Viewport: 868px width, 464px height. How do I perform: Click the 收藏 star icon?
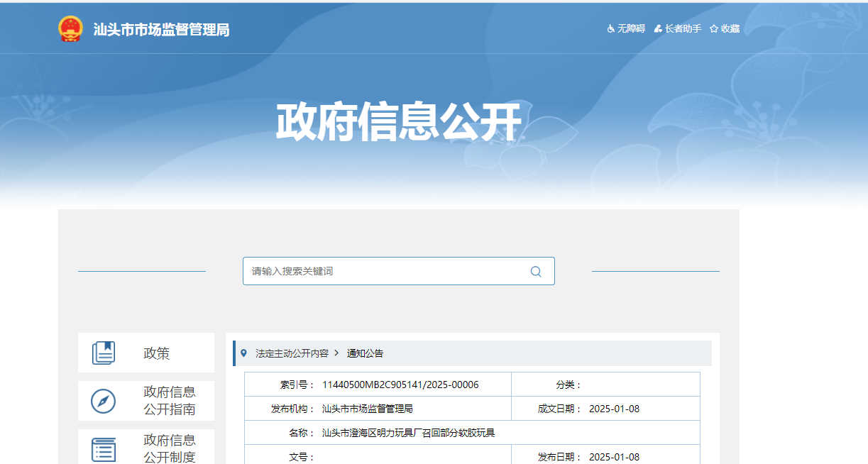[x=714, y=29]
